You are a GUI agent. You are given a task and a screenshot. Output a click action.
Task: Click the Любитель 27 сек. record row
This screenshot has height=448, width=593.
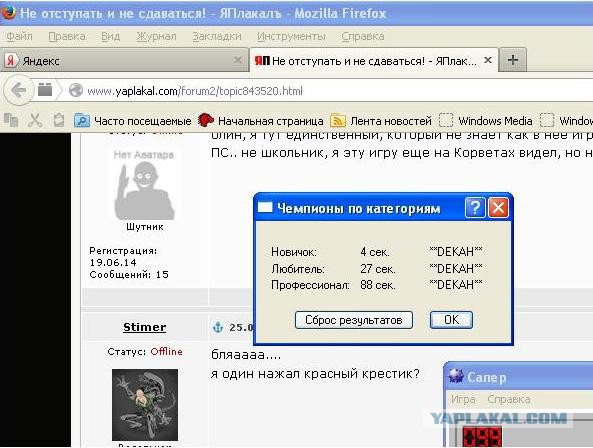point(377,268)
